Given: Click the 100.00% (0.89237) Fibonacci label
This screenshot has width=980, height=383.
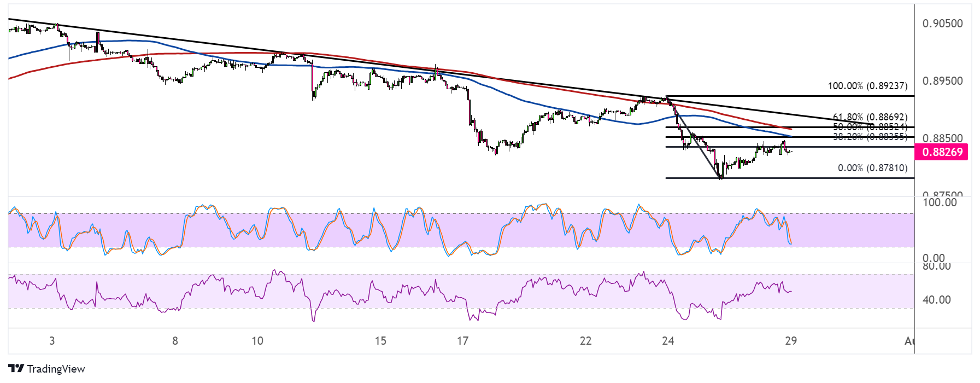Looking at the screenshot, I should [x=867, y=86].
